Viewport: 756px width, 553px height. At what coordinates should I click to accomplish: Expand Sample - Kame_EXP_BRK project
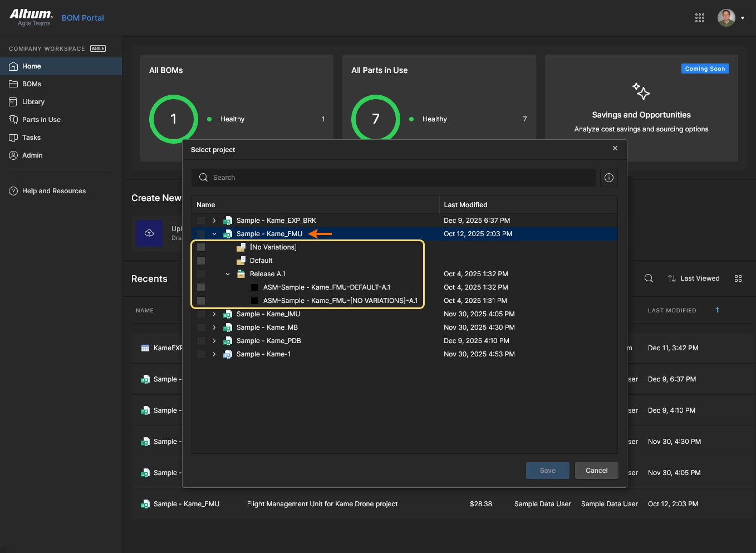tap(214, 221)
